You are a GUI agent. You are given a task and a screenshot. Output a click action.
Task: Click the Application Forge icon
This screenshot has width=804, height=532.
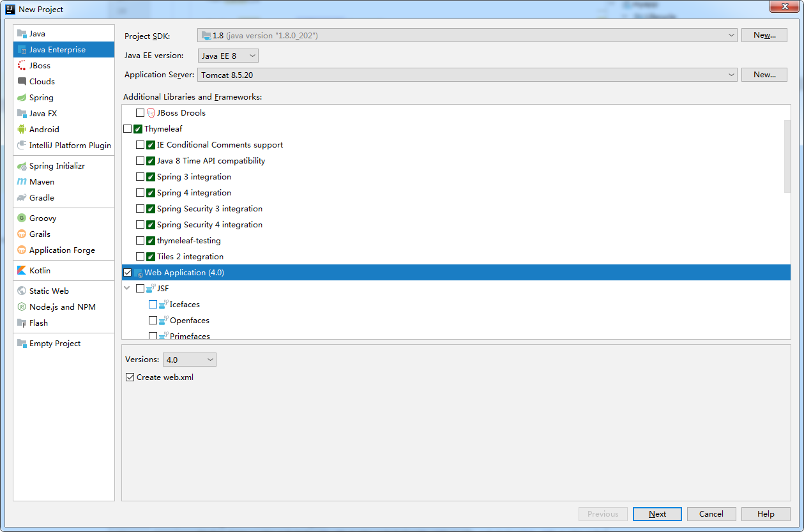(x=22, y=250)
